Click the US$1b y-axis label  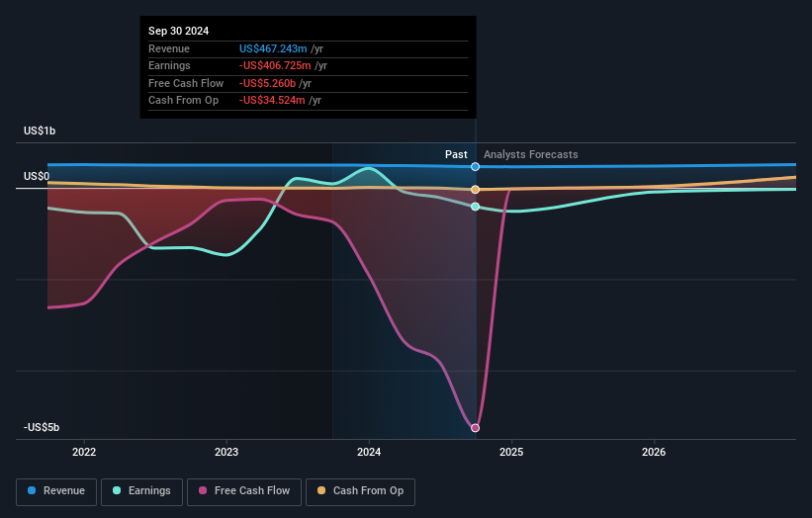click(40, 130)
